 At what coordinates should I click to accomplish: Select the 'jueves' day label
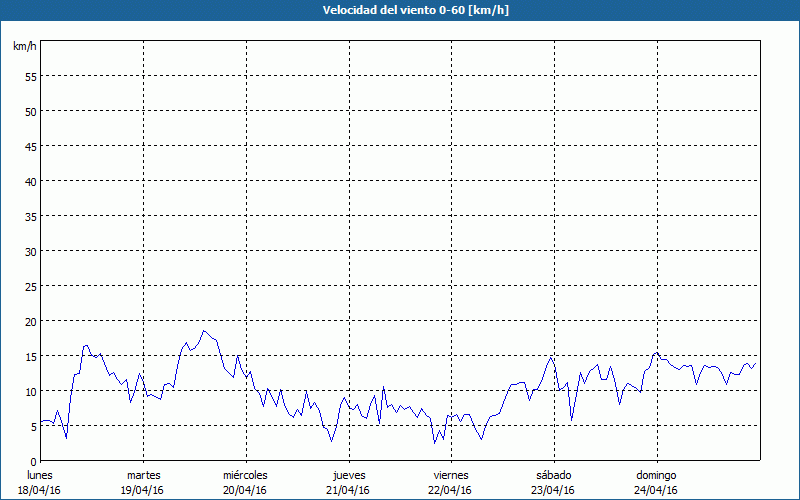348,475
